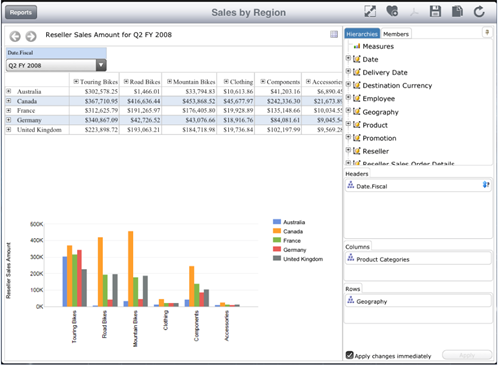The width and height of the screenshot is (498, 365).
Task: Expand the Reseller hierarchy node
Action: point(348,150)
